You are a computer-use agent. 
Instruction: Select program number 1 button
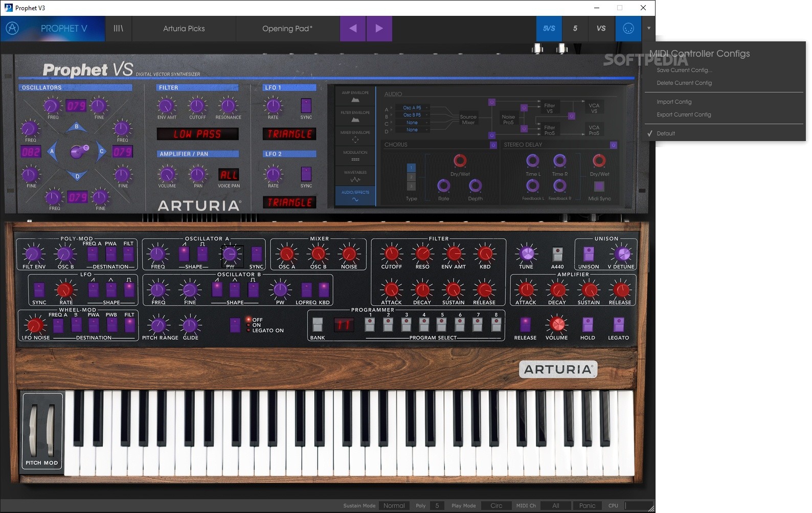coord(370,324)
